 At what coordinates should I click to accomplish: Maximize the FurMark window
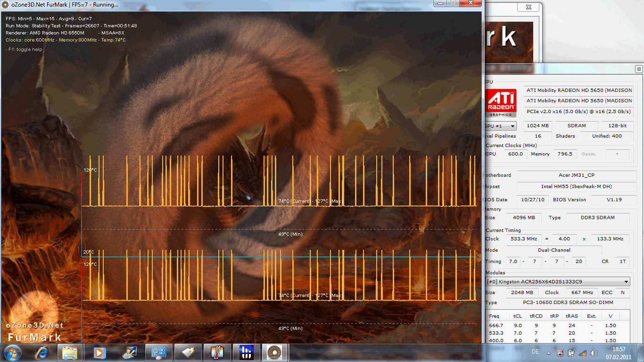[x=453, y=3]
